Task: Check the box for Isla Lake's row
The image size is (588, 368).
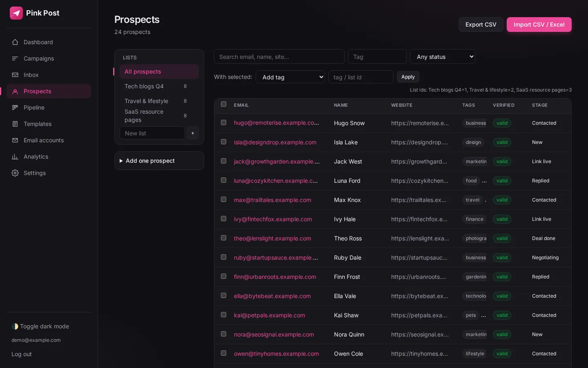Action: [223, 142]
